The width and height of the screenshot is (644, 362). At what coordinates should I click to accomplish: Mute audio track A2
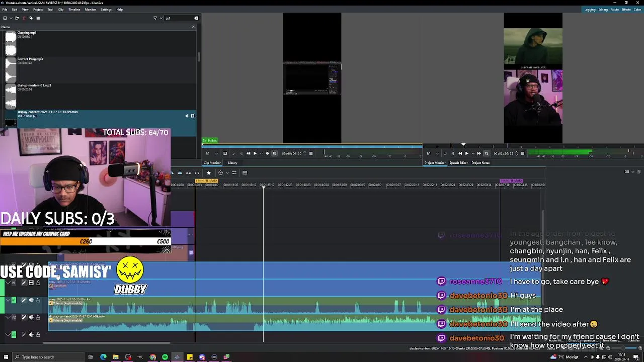(x=31, y=317)
